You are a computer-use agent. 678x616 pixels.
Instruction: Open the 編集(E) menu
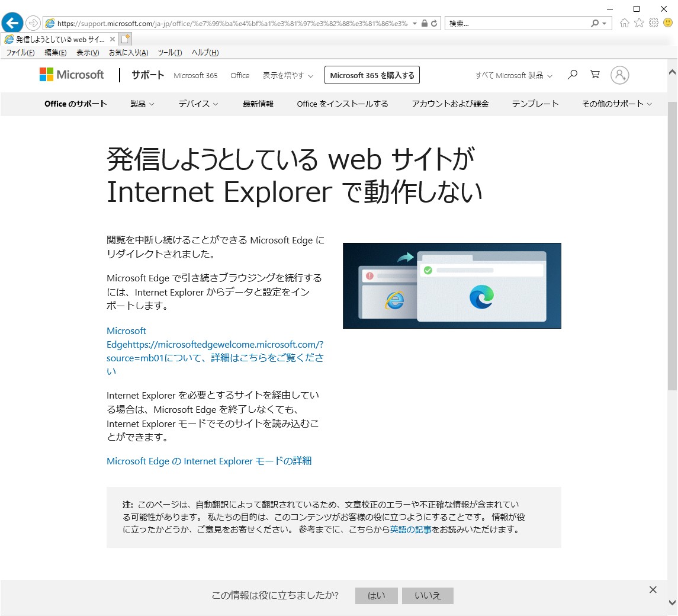click(55, 53)
